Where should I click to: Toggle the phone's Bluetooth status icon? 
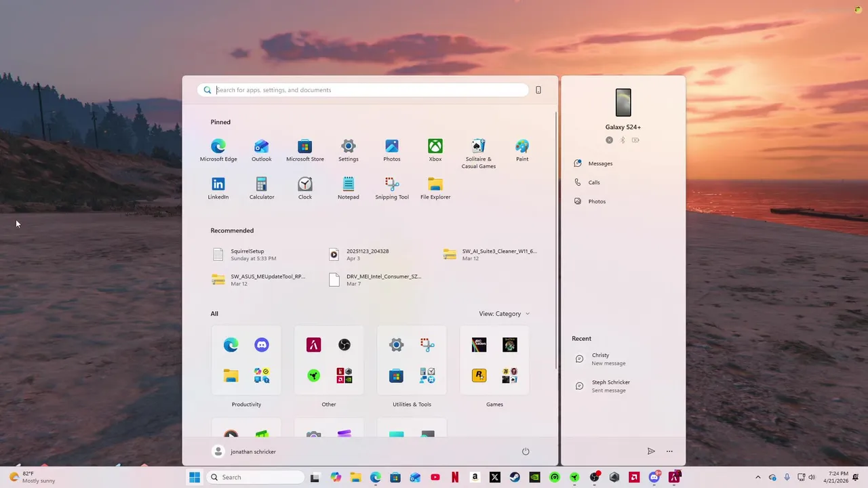point(623,140)
